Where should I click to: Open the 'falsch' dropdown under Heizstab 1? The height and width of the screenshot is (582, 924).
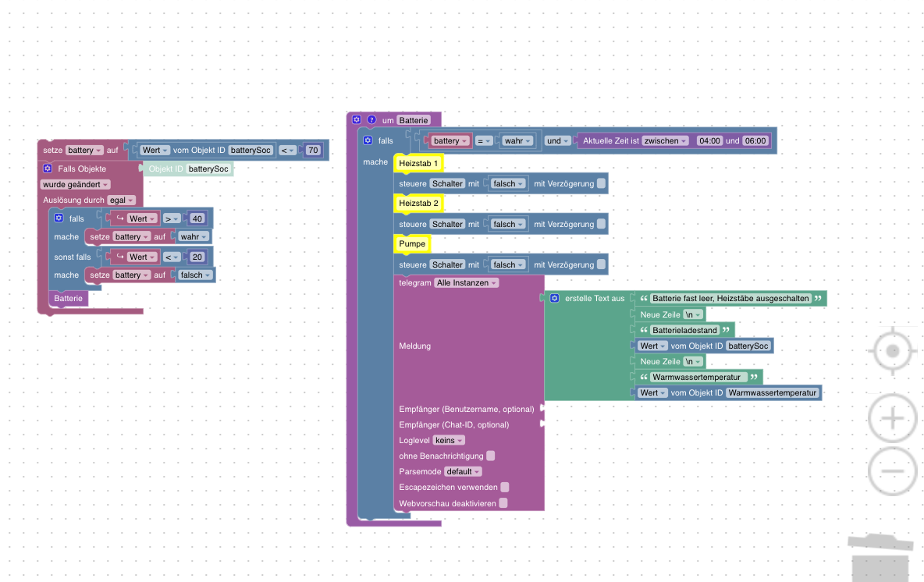[509, 184]
